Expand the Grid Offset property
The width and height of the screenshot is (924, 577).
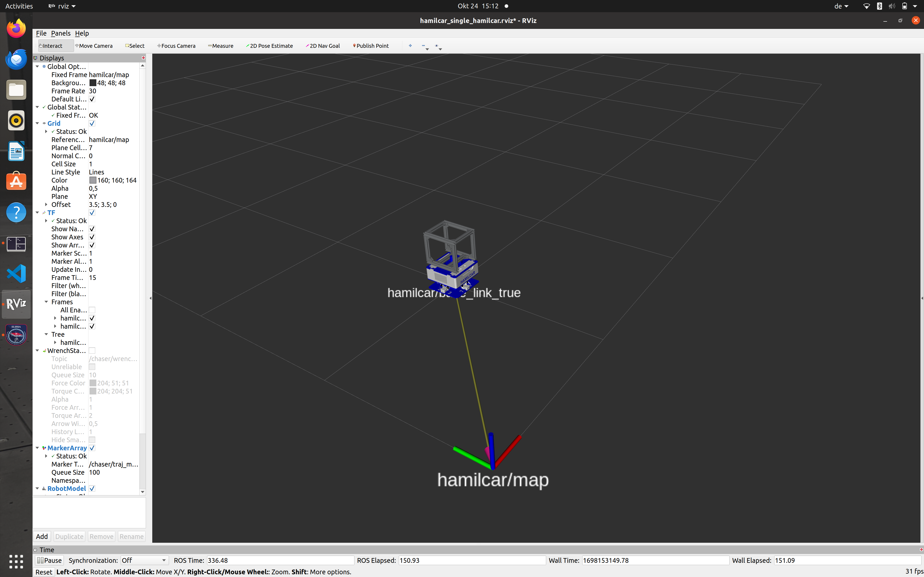point(46,205)
